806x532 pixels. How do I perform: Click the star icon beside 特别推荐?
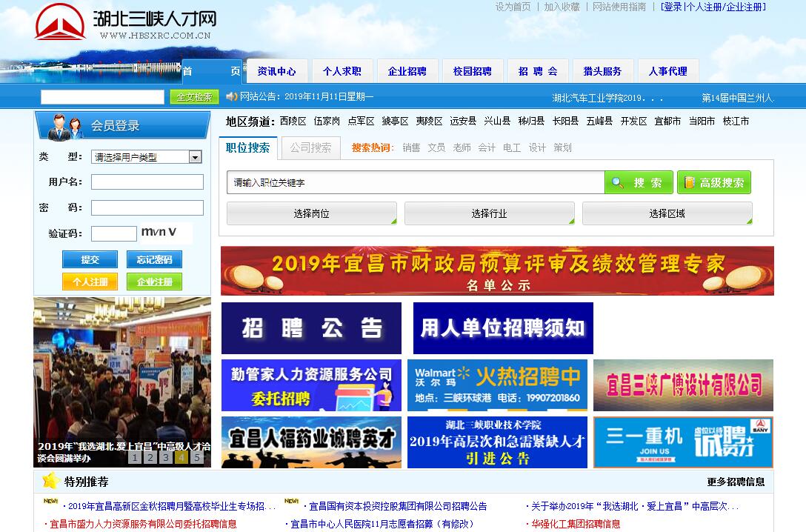coord(50,482)
